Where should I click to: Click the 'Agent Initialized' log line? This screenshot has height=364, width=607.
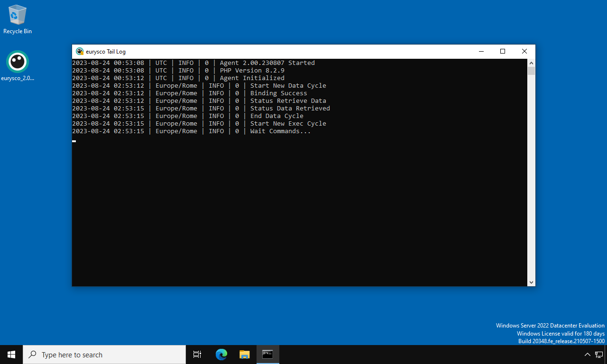(x=178, y=78)
